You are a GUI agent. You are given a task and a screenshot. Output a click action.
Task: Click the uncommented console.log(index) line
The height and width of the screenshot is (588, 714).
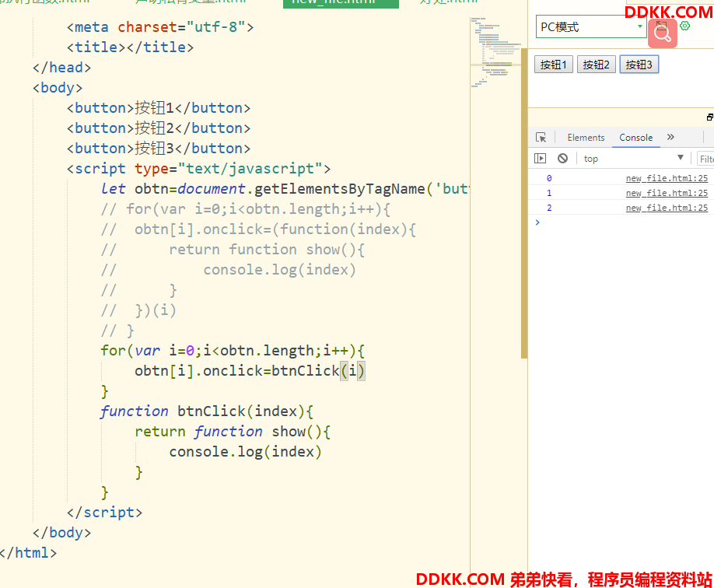[246, 452]
